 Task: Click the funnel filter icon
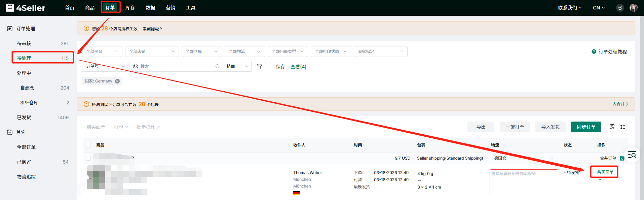pos(260,66)
